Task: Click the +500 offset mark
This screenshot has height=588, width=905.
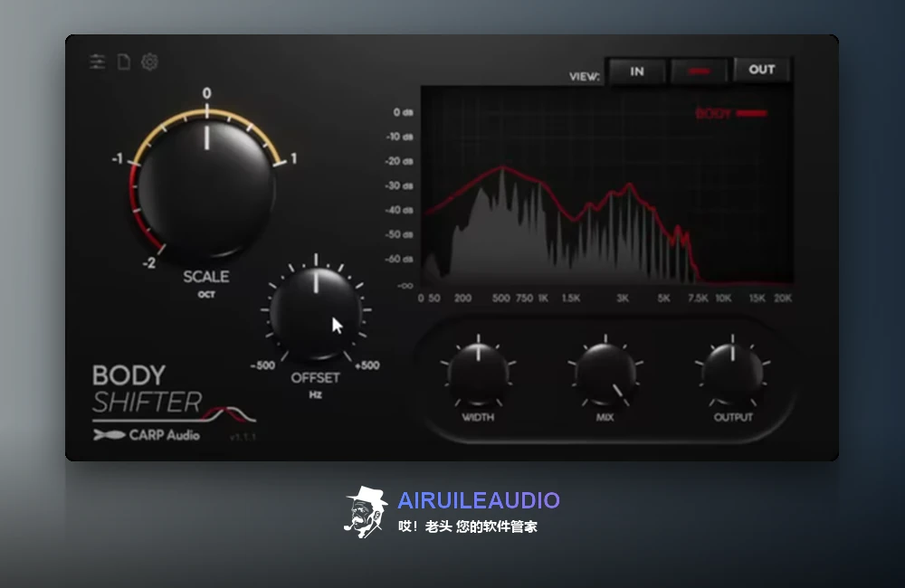Action: 367,365
